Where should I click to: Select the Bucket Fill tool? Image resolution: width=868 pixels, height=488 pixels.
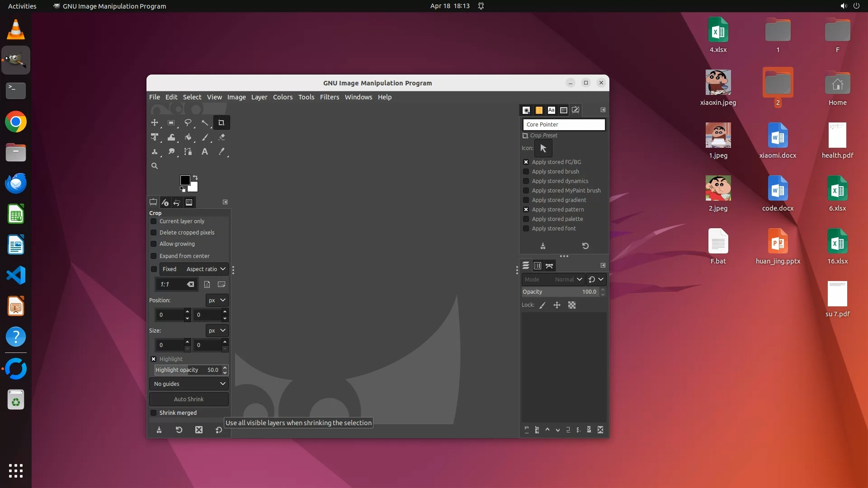188,137
